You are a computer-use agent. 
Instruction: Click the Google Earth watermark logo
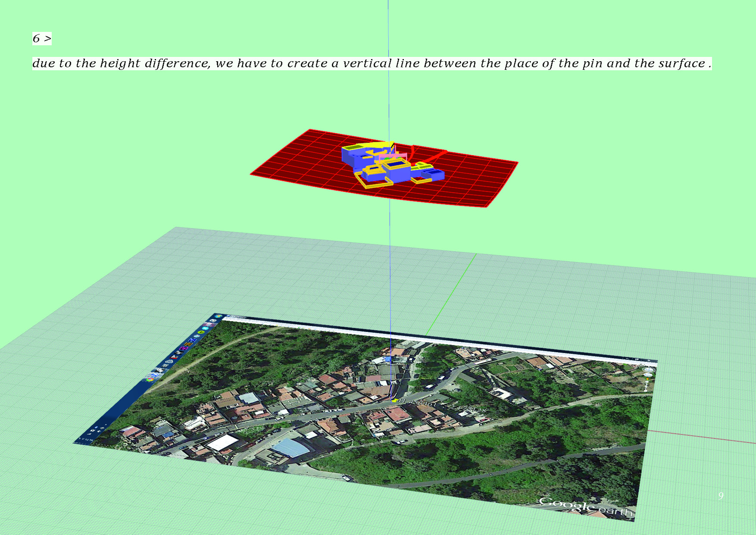[585, 506]
